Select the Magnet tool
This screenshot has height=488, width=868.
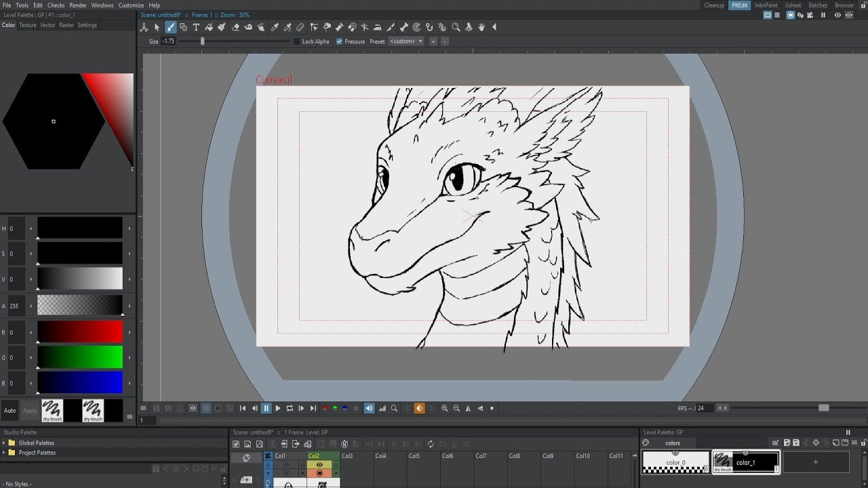coord(353,27)
